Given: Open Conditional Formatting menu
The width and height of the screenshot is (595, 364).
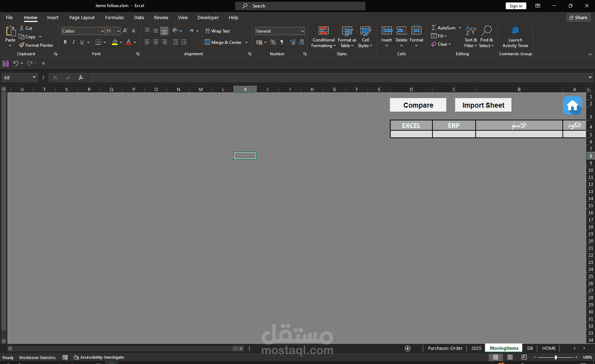Looking at the screenshot, I should coord(323,37).
